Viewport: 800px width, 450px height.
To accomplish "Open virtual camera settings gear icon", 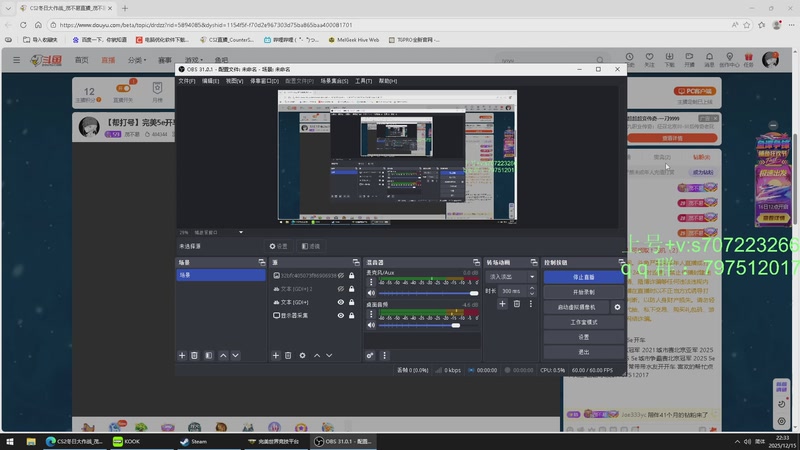I will click(617, 307).
